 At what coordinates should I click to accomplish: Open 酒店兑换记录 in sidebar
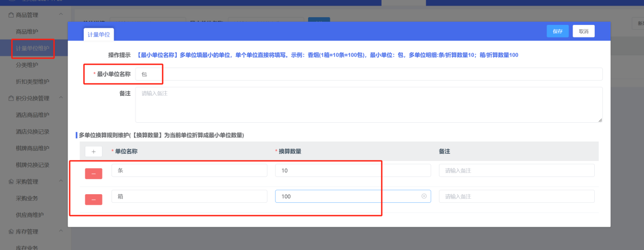32,131
